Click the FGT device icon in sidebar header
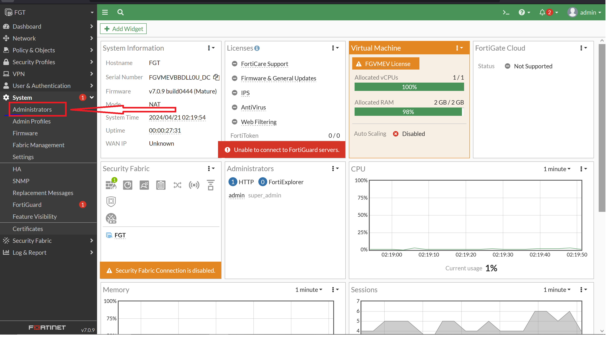606x364 pixels. click(8, 12)
